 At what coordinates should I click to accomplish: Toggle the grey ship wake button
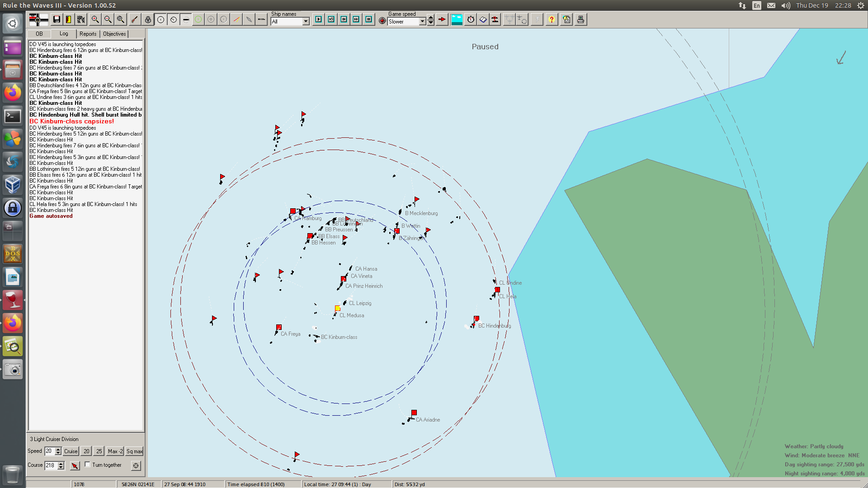pyautogui.click(x=249, y=19)
